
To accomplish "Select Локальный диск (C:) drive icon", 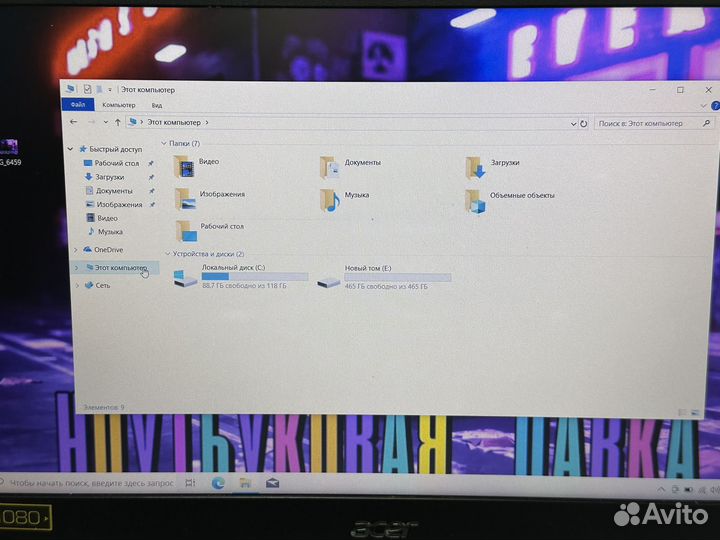I will point(185,278).
